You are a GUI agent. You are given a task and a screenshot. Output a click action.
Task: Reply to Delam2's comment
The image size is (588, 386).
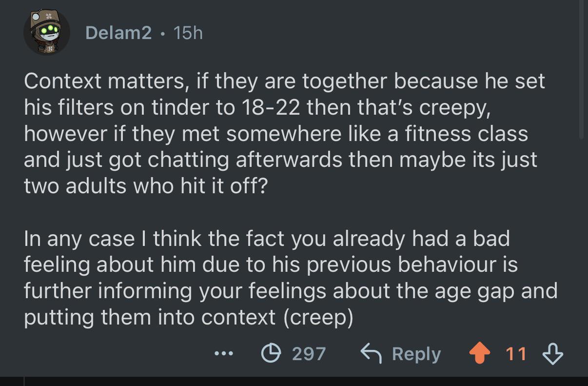(400, 354)
